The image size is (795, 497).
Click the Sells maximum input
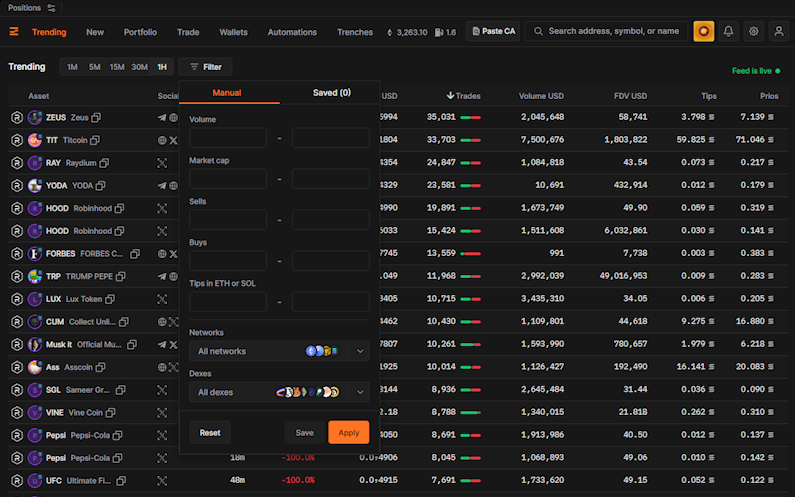tap(331, 220)
